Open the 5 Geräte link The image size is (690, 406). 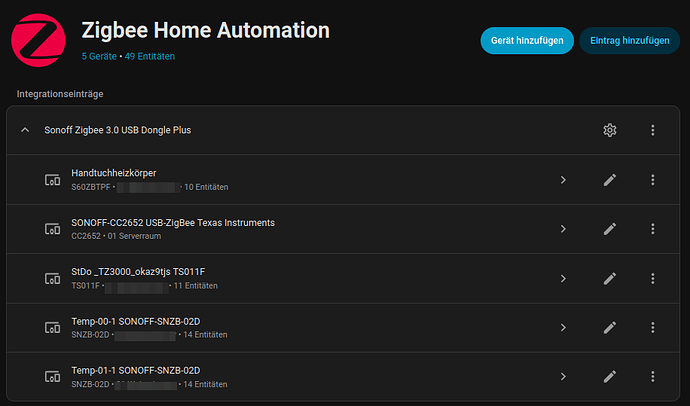[99, 57]
